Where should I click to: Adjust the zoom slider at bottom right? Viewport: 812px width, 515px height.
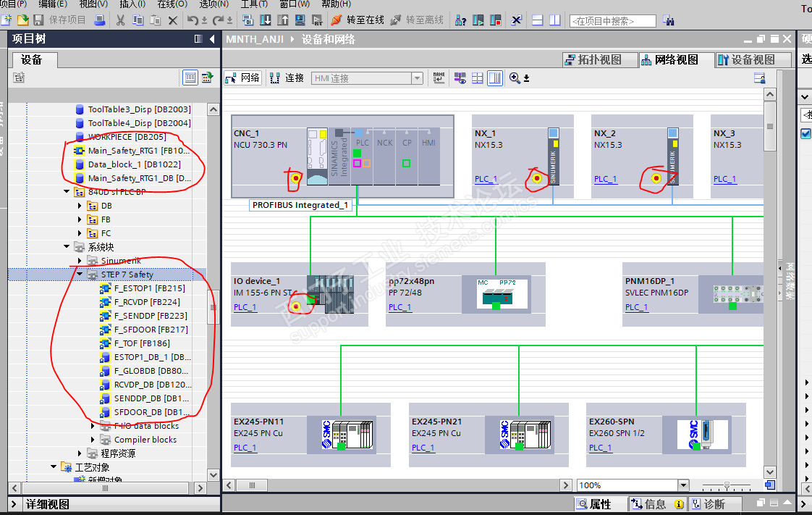727,485
